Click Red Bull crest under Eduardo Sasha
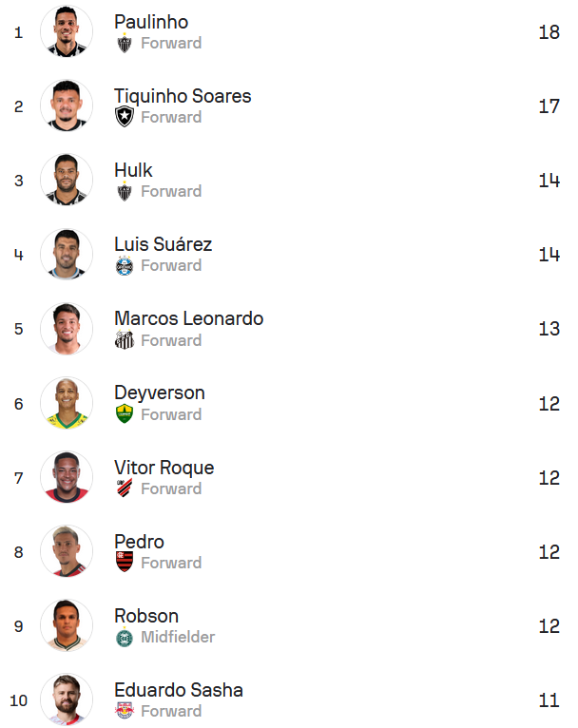 [125, 711]
